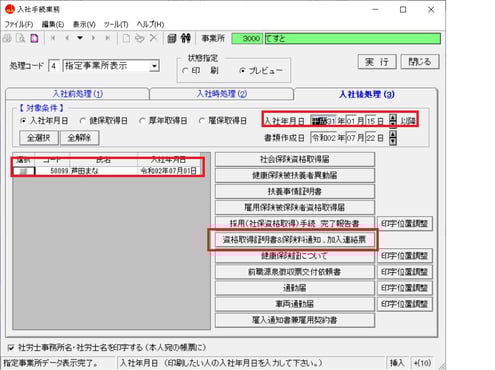Click the 全解除 button

click(79, 138)
